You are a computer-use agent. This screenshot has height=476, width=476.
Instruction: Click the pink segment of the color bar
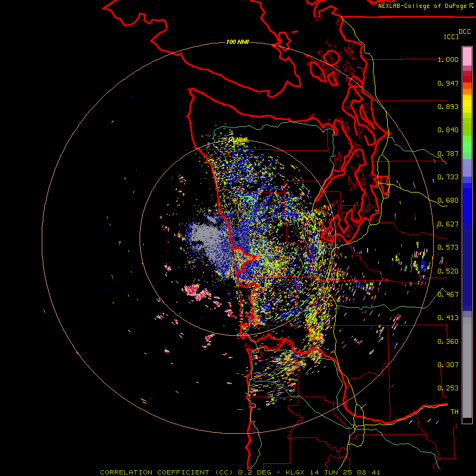tap(467, 57)
